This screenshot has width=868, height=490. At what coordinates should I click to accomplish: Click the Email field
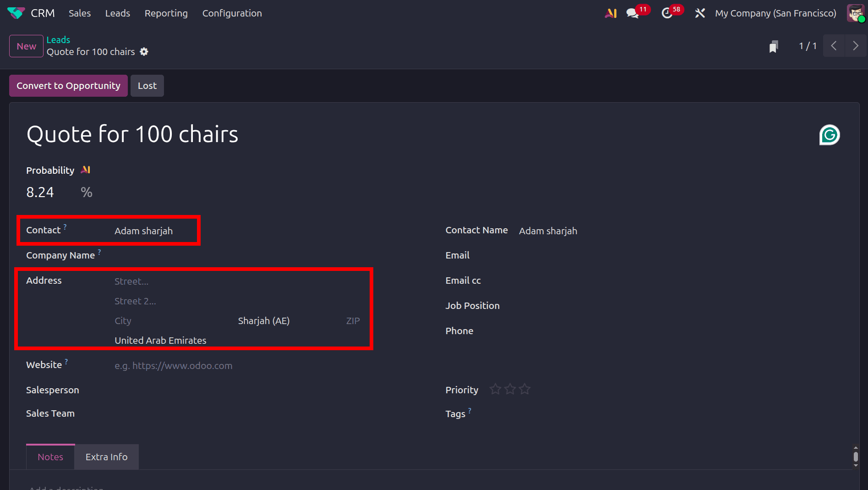677,255
